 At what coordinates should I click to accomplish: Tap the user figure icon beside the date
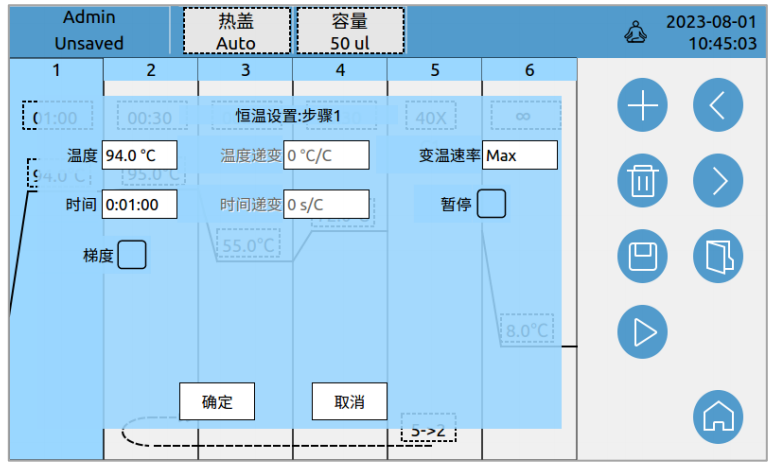coord(635,32)
